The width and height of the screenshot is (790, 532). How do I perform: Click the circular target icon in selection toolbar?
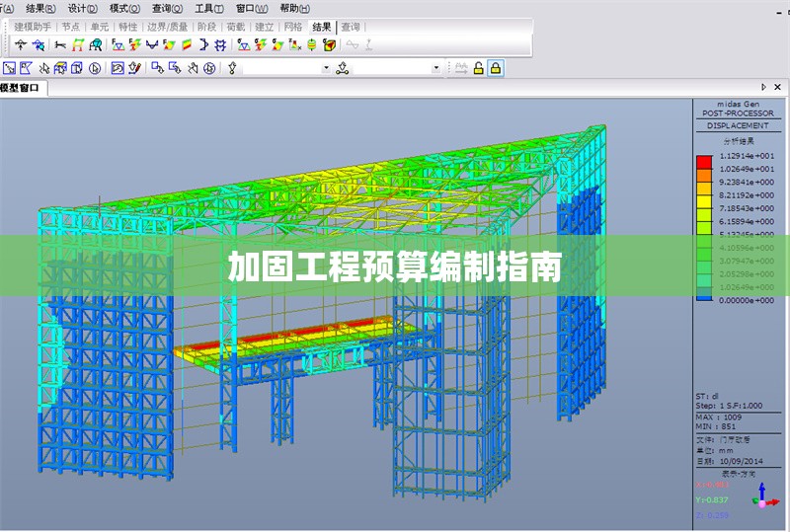pos(95,68)
